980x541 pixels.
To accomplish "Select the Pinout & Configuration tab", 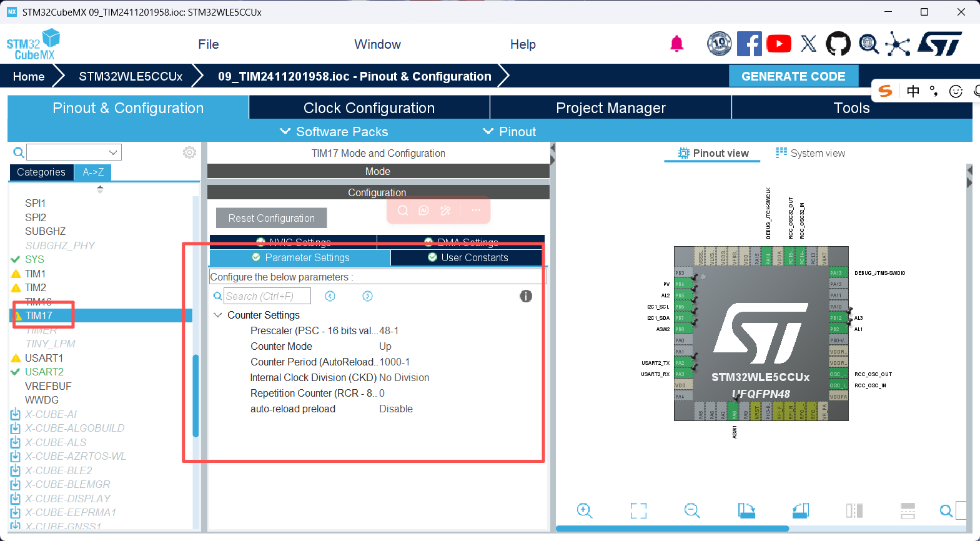I will click(128, 107).
